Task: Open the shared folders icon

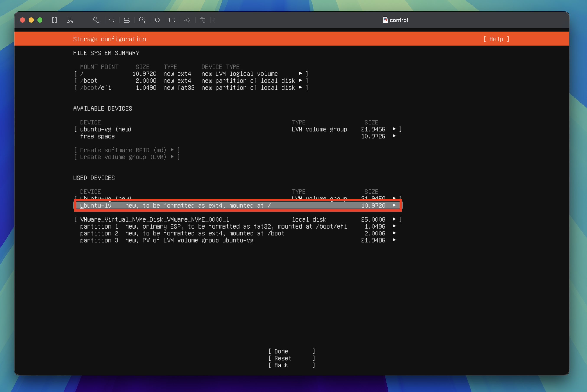Action: tap(203, 20)
